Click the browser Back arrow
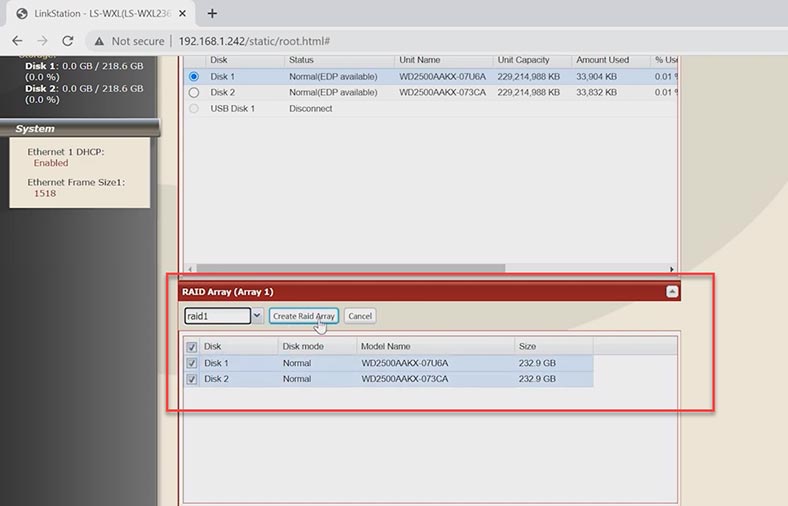This screenshot has width=788, height=506. click(x=17, y=41)
